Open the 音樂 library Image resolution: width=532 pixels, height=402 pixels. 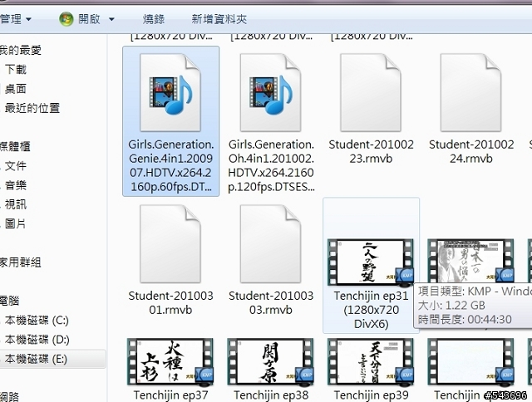coord(16,185)
